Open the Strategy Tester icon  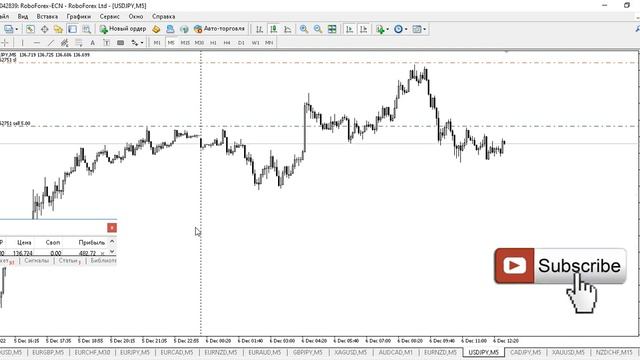point(86,29)
